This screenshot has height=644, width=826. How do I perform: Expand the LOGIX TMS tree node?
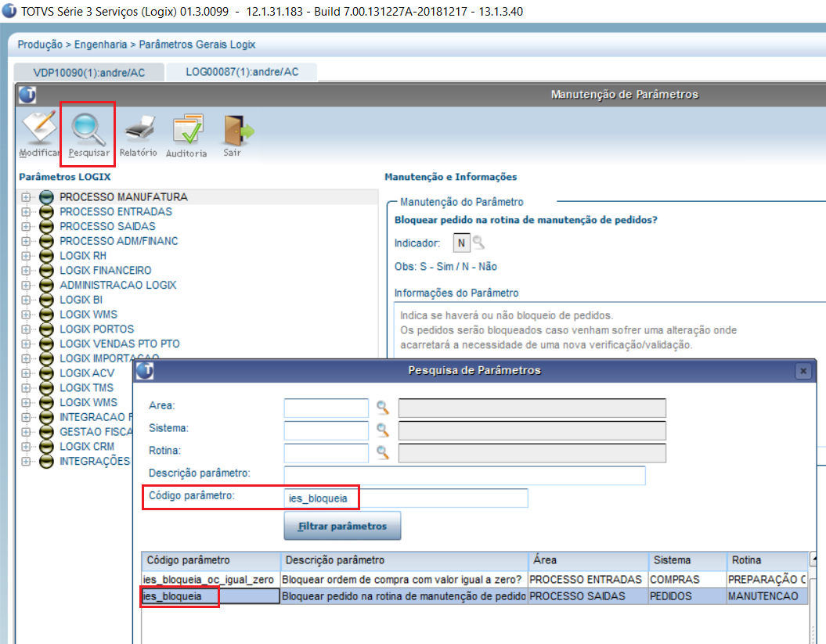pos(25,388)
